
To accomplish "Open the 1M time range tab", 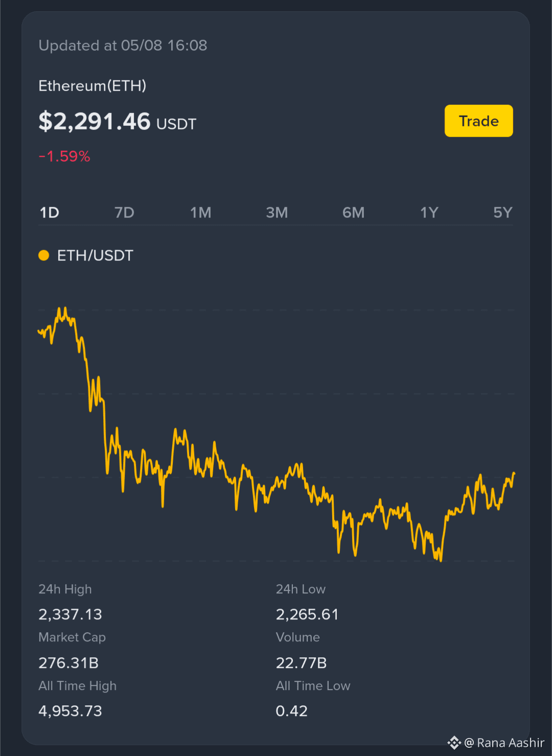I will 200,213.
